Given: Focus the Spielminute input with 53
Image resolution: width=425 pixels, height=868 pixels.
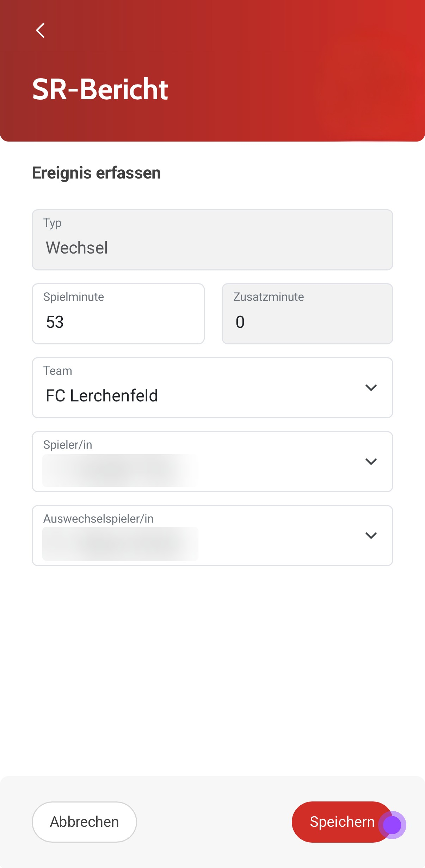Looking at the screenshot, I should [118, 314].
